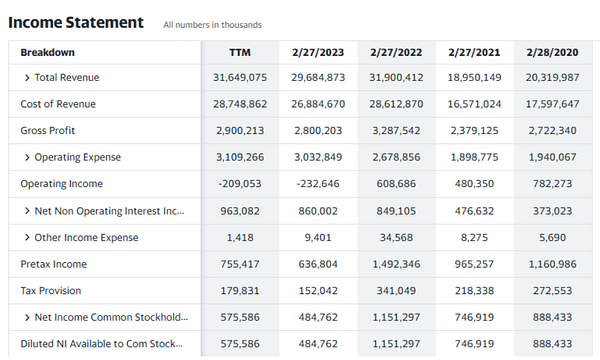Click the Gross Profit row label
The height and width of the screenshot is (360, 600).
[47, 130]
